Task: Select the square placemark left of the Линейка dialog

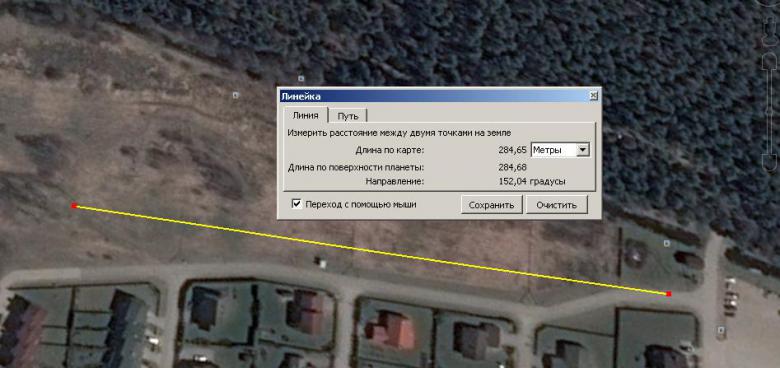Action: [x=235, y=94]
